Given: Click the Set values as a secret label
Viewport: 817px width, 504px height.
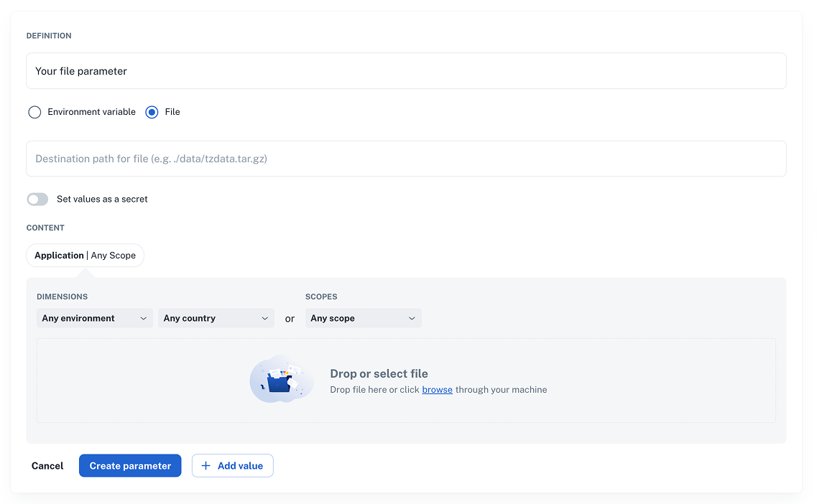Looking at the screenshot, I should coord(102,199).
